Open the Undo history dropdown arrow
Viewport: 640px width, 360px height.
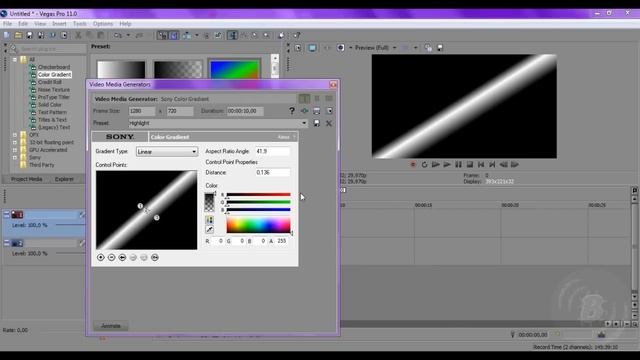point(128,36)
